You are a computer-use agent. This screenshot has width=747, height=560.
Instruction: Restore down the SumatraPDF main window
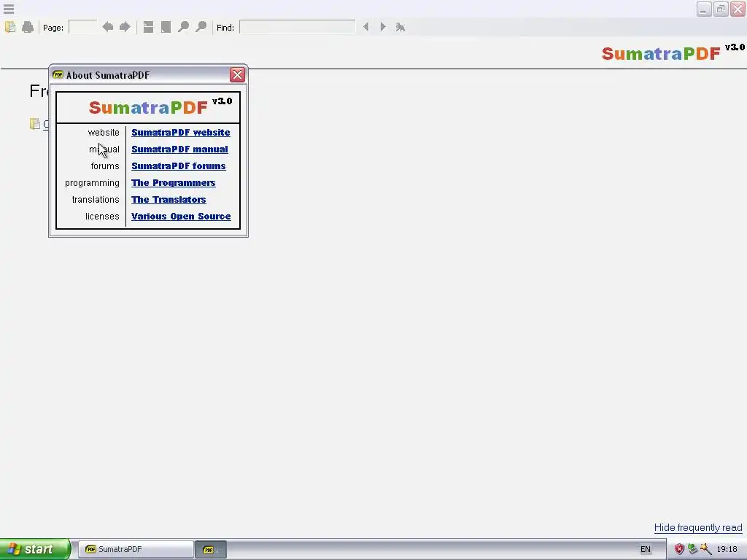(x=721, y=9)
